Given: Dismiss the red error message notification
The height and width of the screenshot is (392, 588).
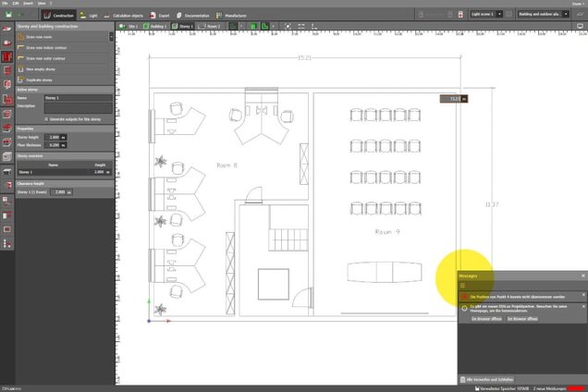Looking at the screenshot, I should pos(583,296).
